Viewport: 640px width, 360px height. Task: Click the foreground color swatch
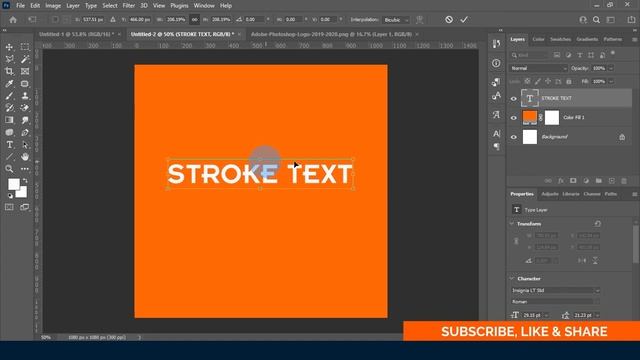pyautogui.click(x=13, y=184)
